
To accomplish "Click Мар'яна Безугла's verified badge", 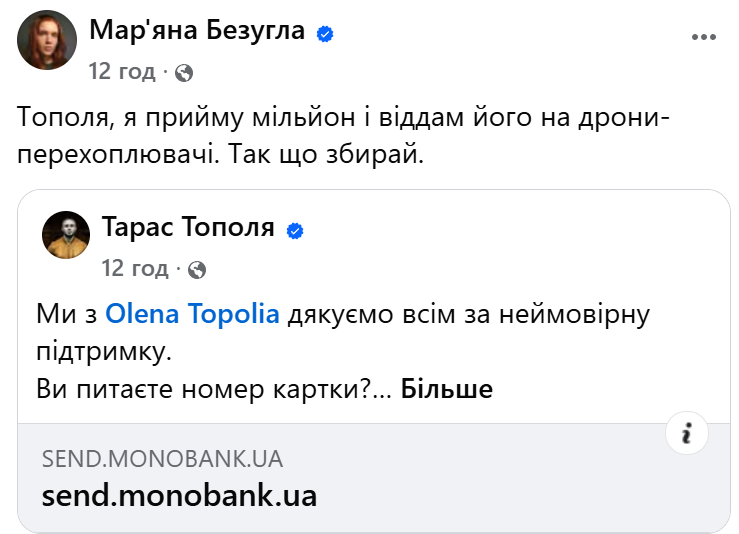I will point(325,33).
